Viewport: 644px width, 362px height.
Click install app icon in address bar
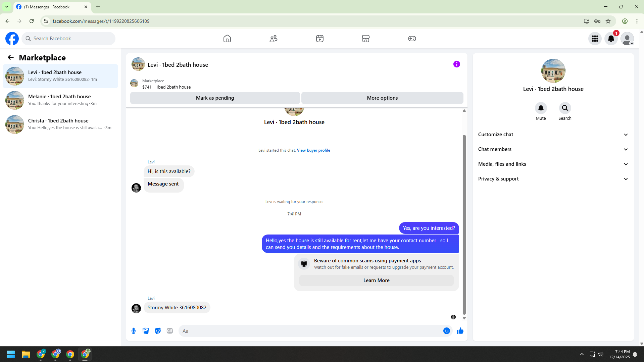coord(587,21)
